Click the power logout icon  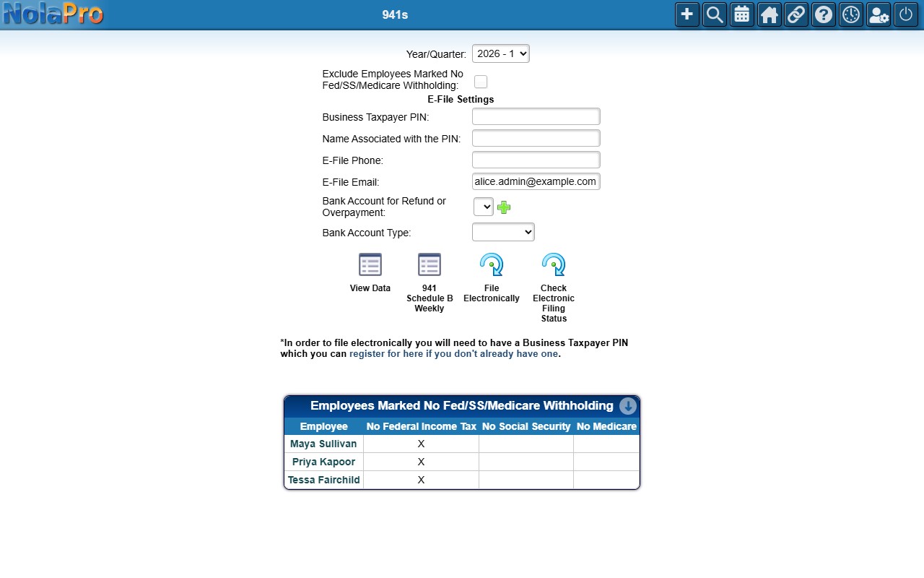pos(906,14)
